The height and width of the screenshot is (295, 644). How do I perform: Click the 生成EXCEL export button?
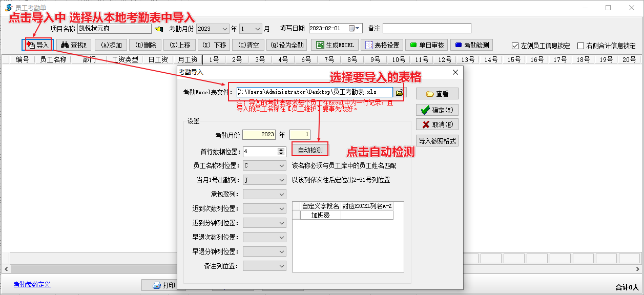point(335,45)
